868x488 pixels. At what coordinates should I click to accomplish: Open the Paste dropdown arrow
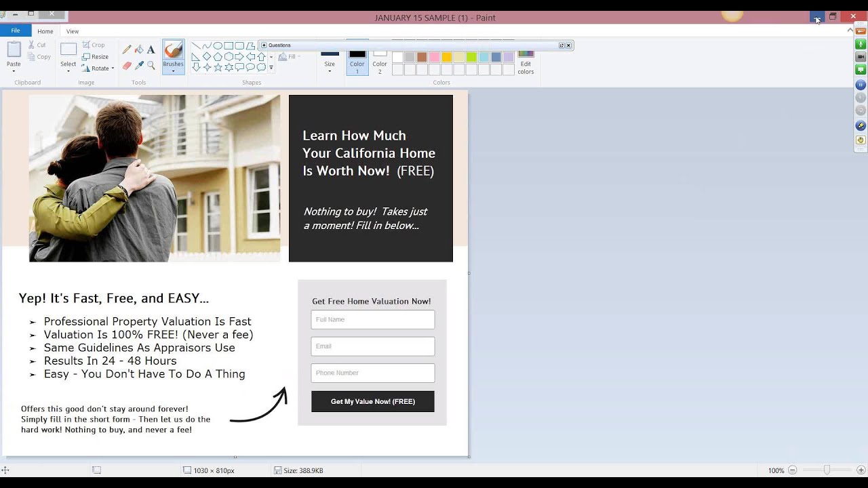click(x=14, y=70)
